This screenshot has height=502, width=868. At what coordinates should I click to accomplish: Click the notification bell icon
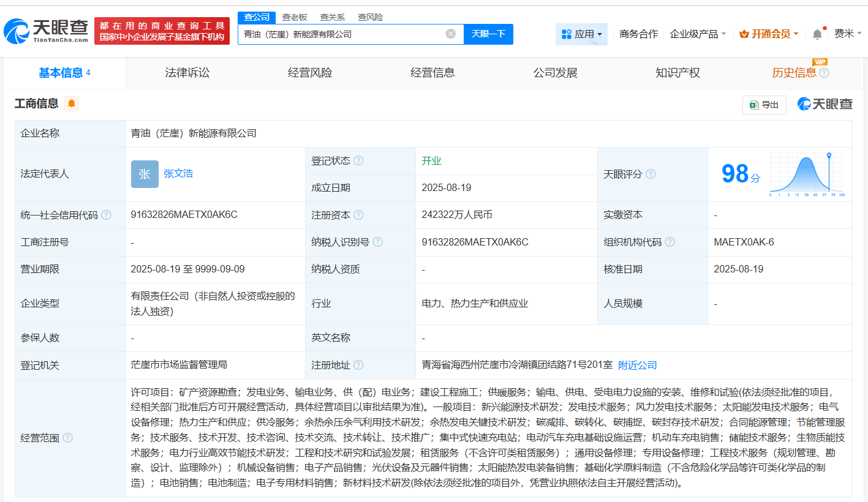817,34
